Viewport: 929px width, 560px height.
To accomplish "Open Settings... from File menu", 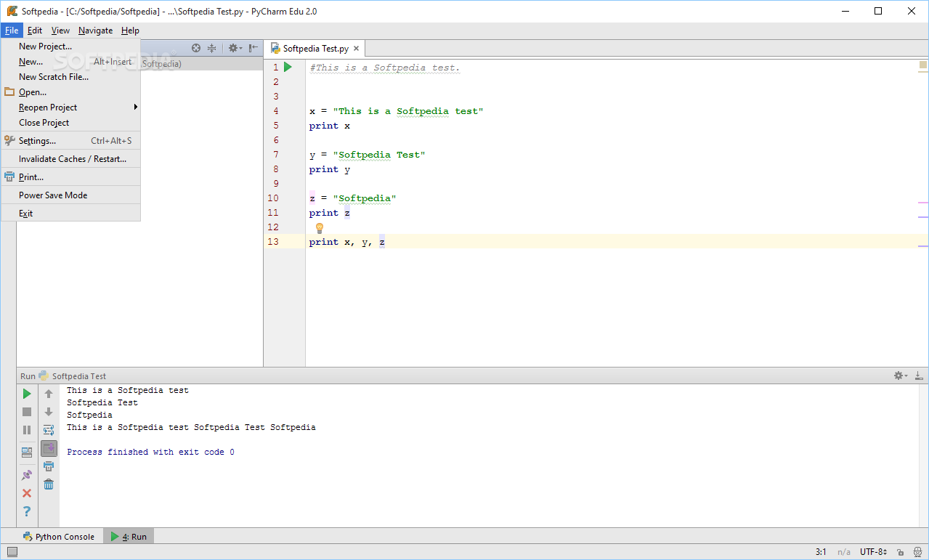I will click(x=70, y=141).
